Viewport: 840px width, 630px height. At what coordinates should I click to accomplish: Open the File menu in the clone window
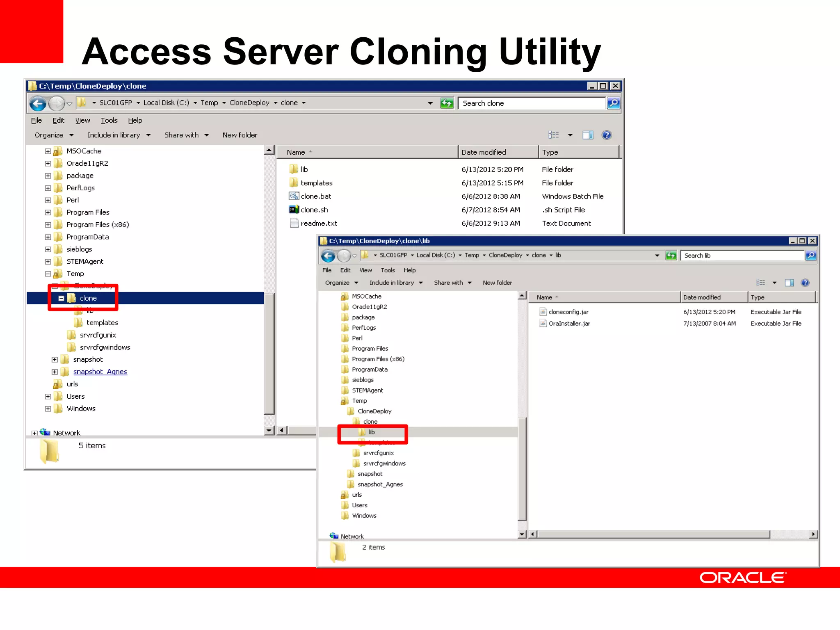pos(37,120)
